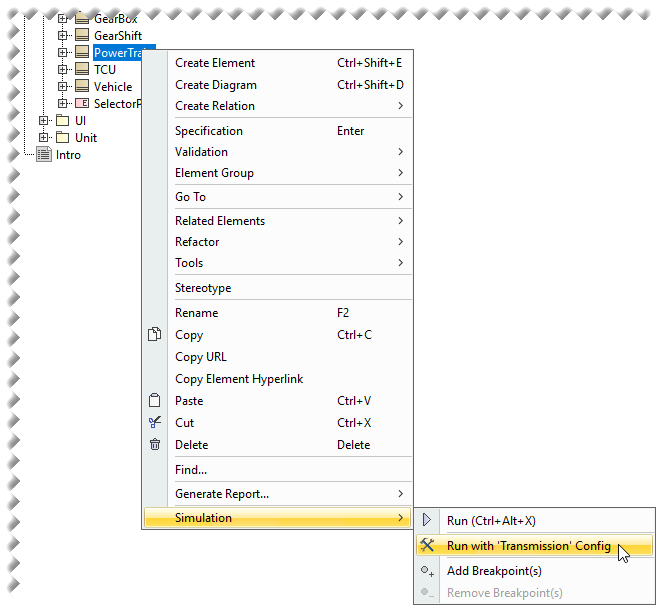Open the Related Elements submenu arrow
Image resolution: width=656 pixels, height=605 pixels.
400,220
